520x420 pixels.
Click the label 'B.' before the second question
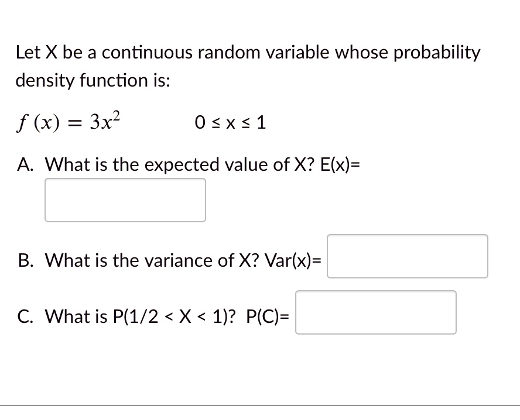pyautogui.click(x=25, y=260)
